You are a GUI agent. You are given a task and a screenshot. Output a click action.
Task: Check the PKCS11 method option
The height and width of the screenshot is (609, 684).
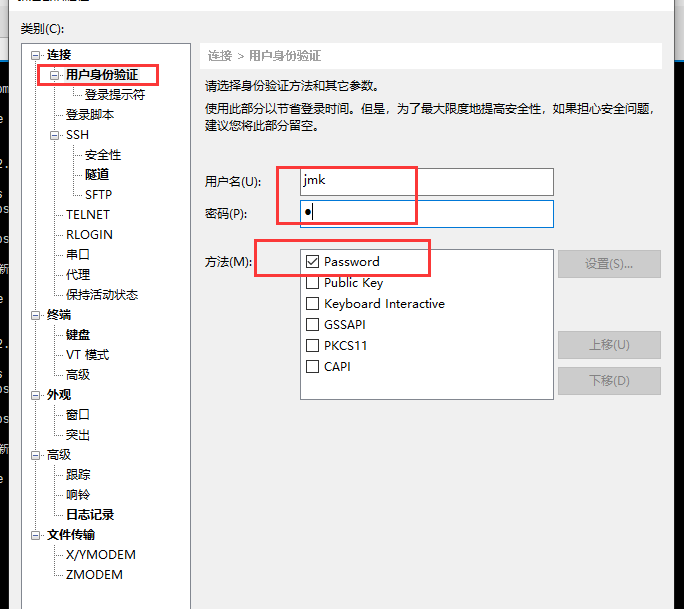click(x=313, y=346)
